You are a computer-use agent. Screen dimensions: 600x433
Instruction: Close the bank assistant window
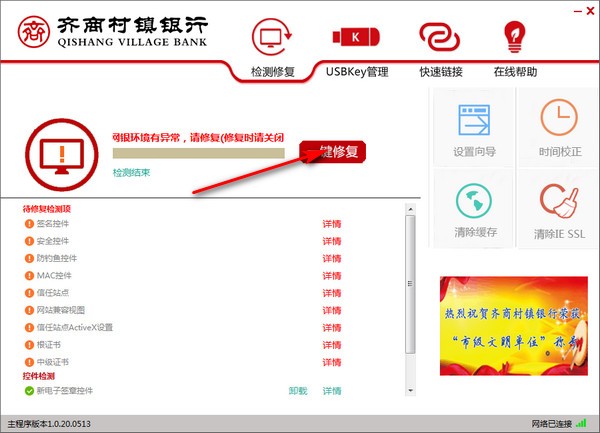(x=590, y=11)
